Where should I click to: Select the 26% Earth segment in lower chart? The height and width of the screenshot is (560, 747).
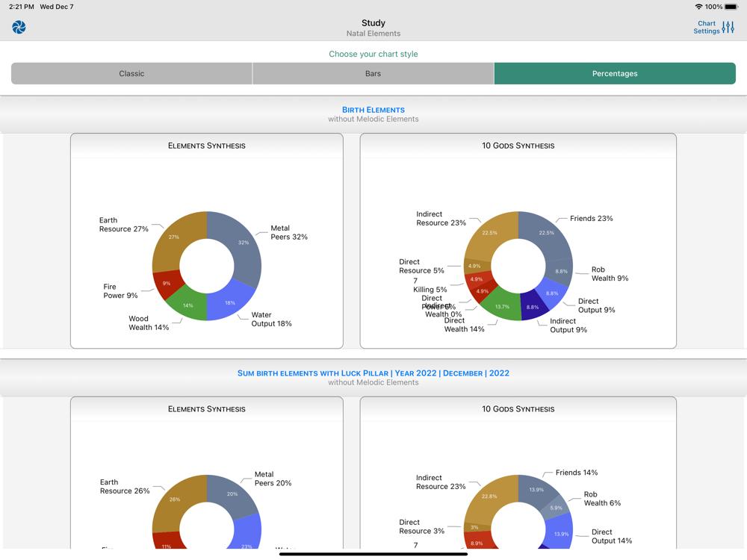tap(174, 500)
